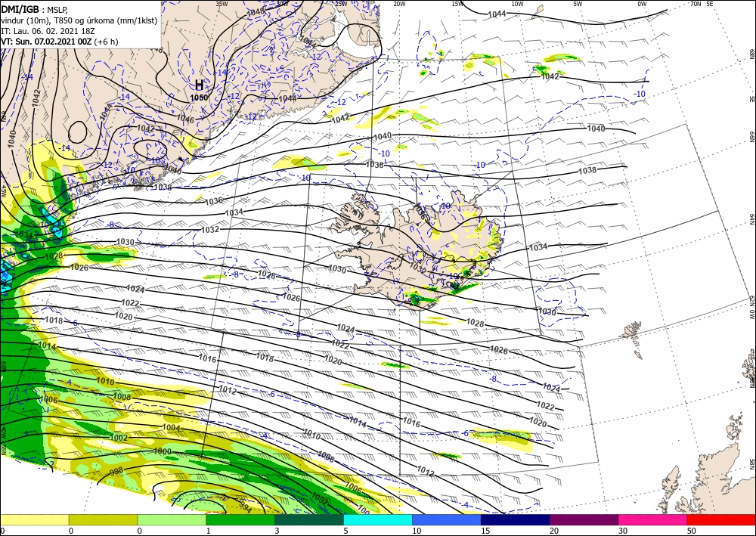Select the '35W' longitude label
Screen dimensions: 756x536
click(222, 4)
